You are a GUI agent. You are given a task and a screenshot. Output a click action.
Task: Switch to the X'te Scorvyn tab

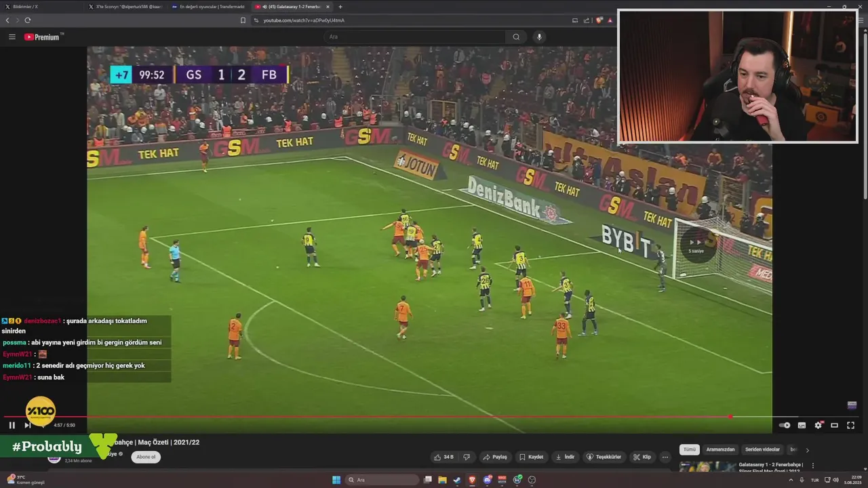(126, 6)
